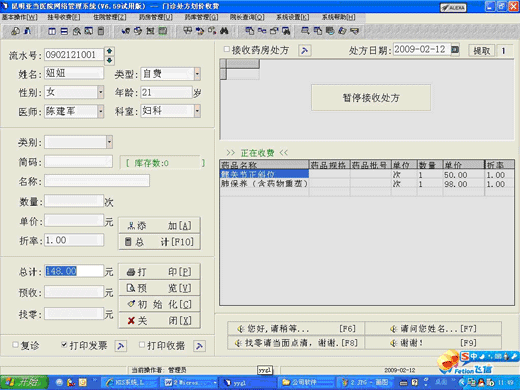
Task: Open the 类型 dropdown showing 自费
Action: click(197, 74)
